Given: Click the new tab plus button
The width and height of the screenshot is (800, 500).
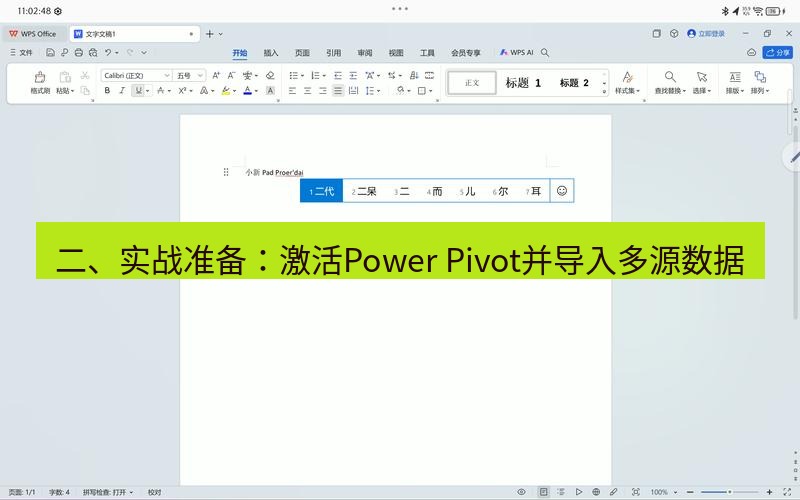Looking at the screenshot, I should click(209, 34).
